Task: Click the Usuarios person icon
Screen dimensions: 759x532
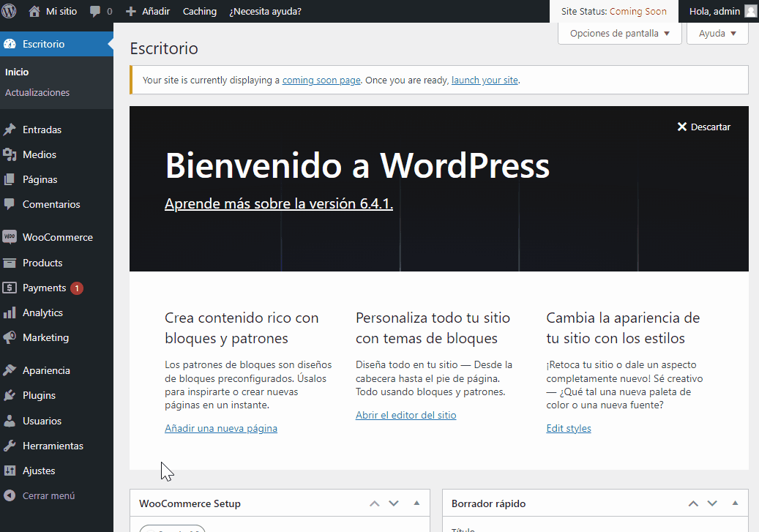Action: (x=10, y=421)
